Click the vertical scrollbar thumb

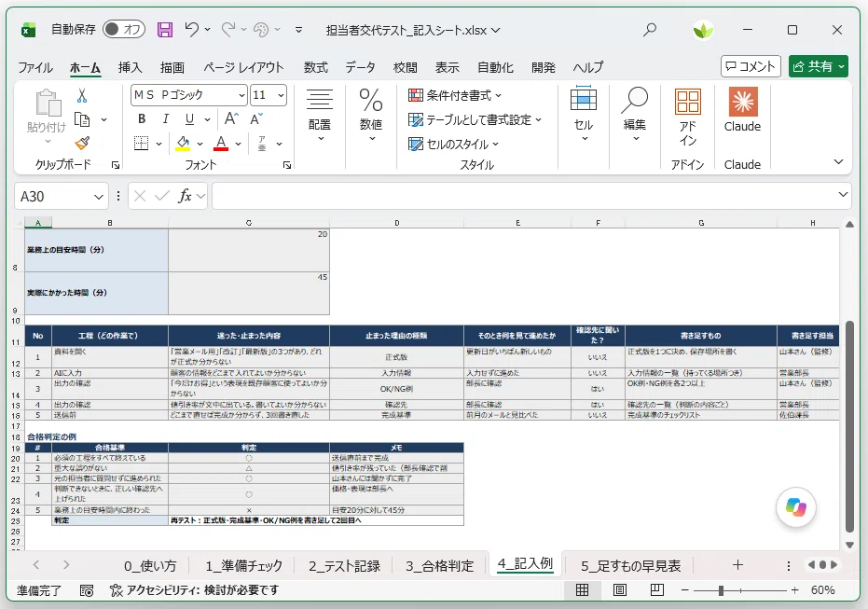point(849,426)
